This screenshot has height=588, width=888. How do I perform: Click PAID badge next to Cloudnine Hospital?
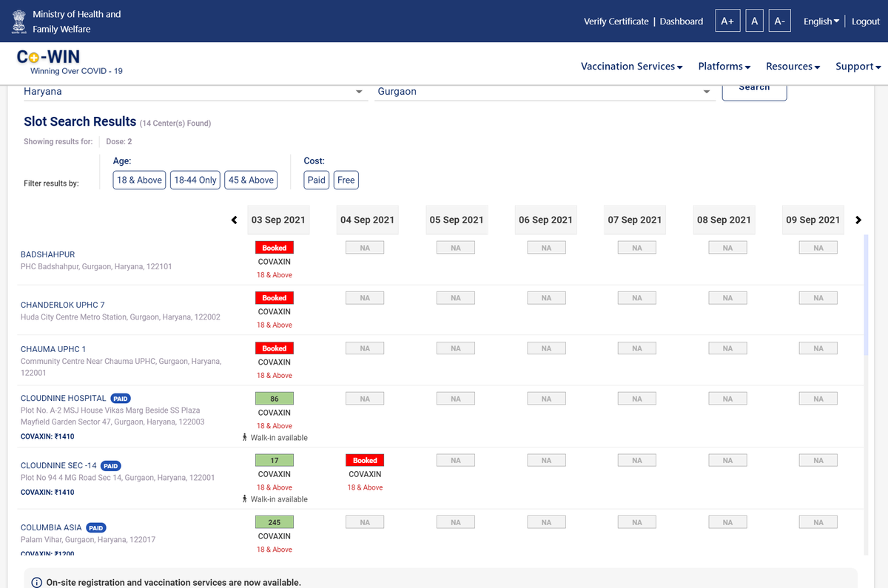pyautogui.click(x=121, y=399)
